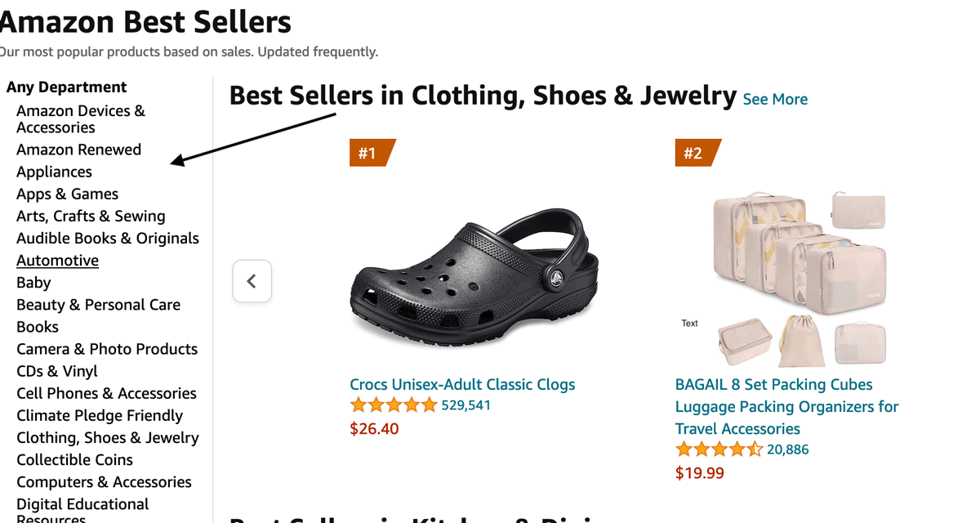View the 529,541 Crocs reviews
The height and width of the screenshot is (523, 980).
(x=466, y=405)
